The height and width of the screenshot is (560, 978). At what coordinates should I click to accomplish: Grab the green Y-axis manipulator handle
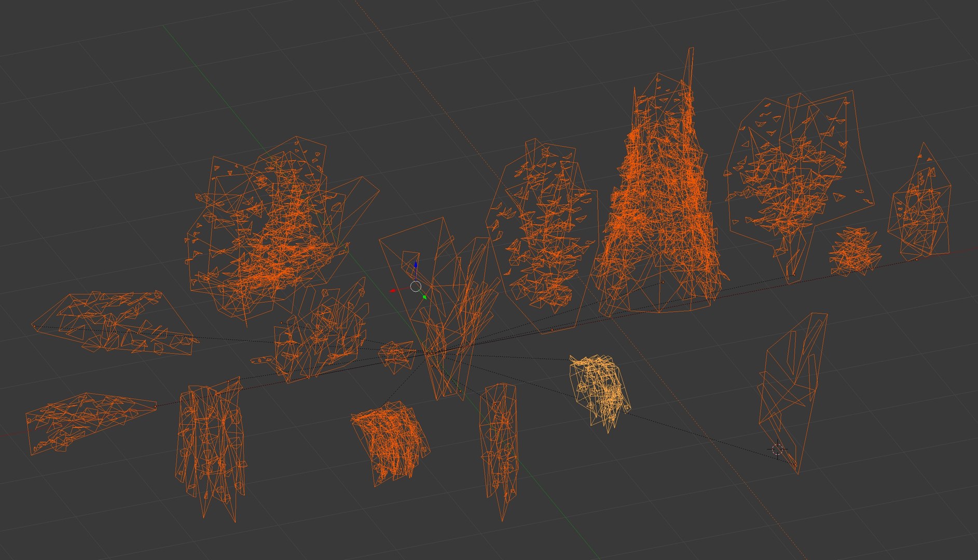[424, 297]
